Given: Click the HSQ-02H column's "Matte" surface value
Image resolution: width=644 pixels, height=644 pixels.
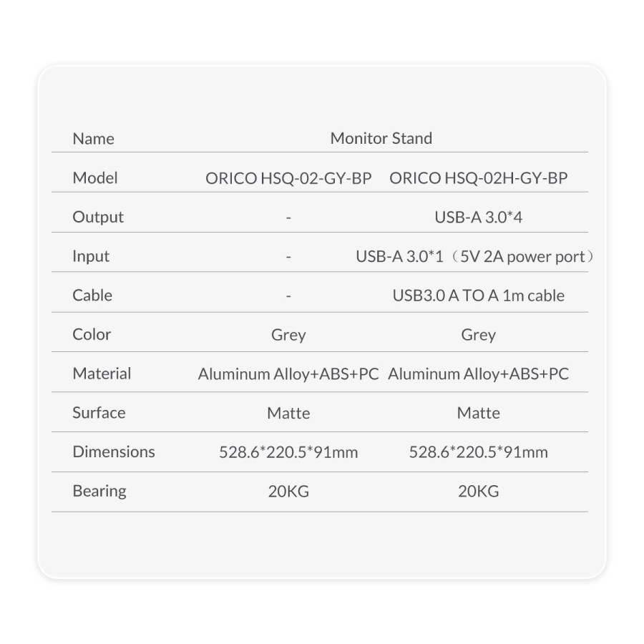Looking at the screenshot, I should coord(478,414).
